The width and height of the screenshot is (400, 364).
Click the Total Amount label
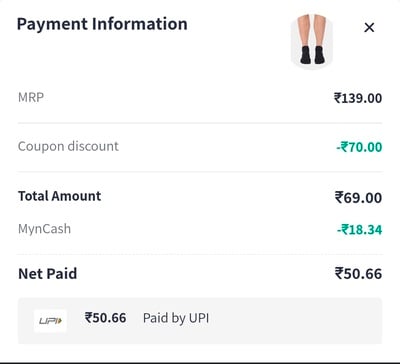pos(60,196)
